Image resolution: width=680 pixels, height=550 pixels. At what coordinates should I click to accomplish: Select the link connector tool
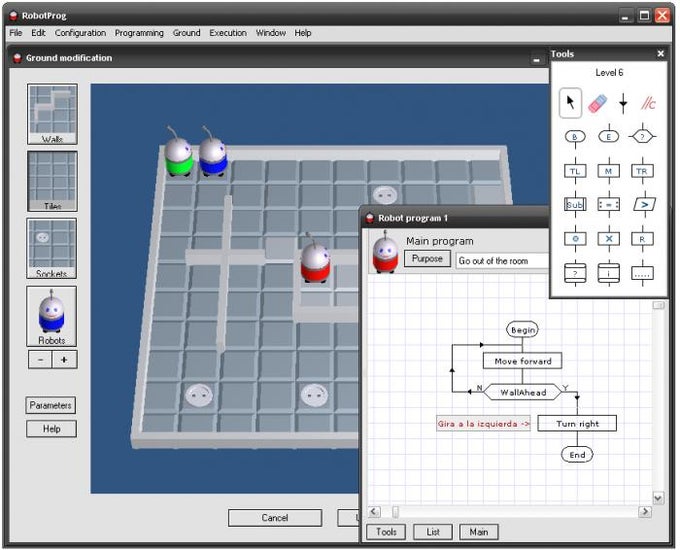pyautogui.click(x=623, y=103)
